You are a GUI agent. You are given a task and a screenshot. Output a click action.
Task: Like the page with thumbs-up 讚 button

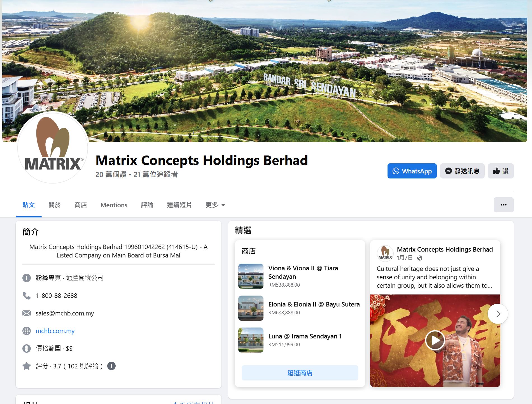click(501, 171)
